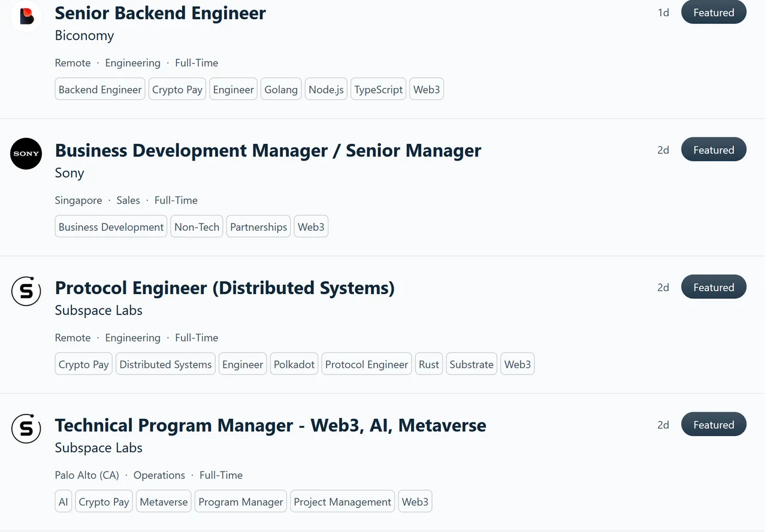
Task: Click Remote location in Protocol Engineer listing
Action: coord(73,338)
